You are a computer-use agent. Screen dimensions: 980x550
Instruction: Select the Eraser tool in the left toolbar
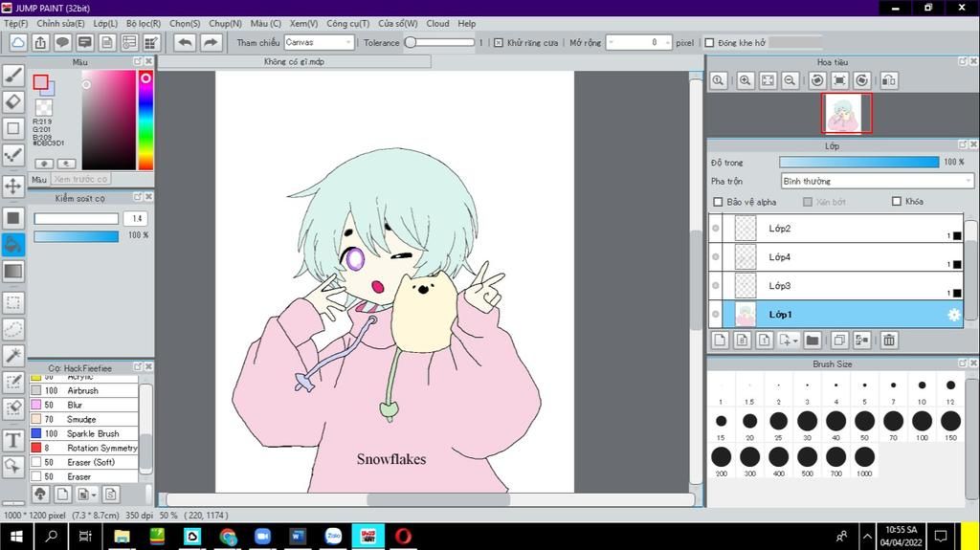[x=13, y=101]
